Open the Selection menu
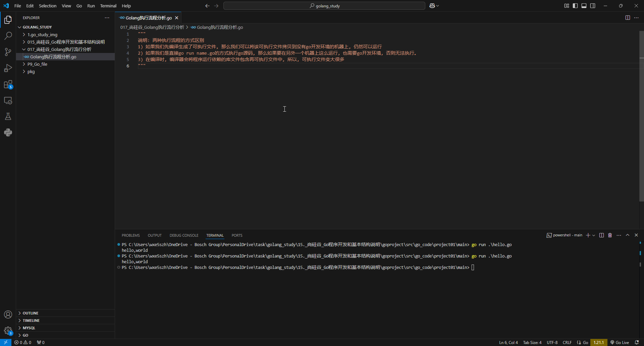The width and height of the screenshot is (644, 346). 48,6
